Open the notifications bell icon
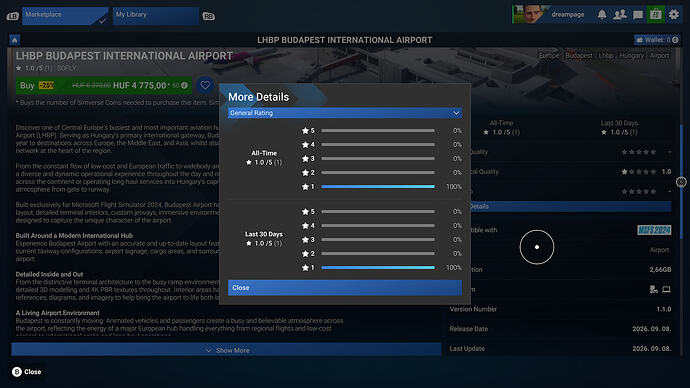 pos(602,15)
